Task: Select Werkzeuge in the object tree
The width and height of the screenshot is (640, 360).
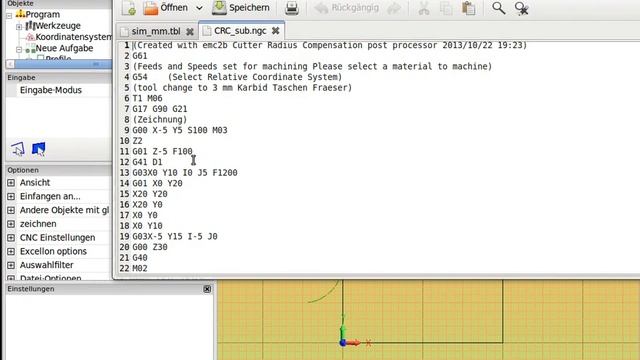Action: coord(58,26)
